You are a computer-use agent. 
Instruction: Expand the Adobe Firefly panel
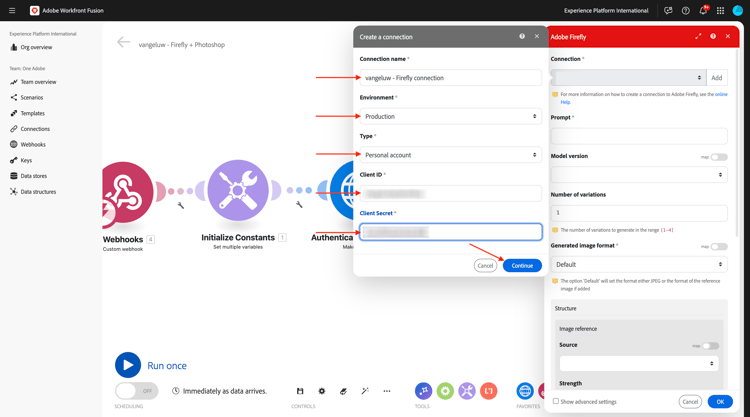698,36
